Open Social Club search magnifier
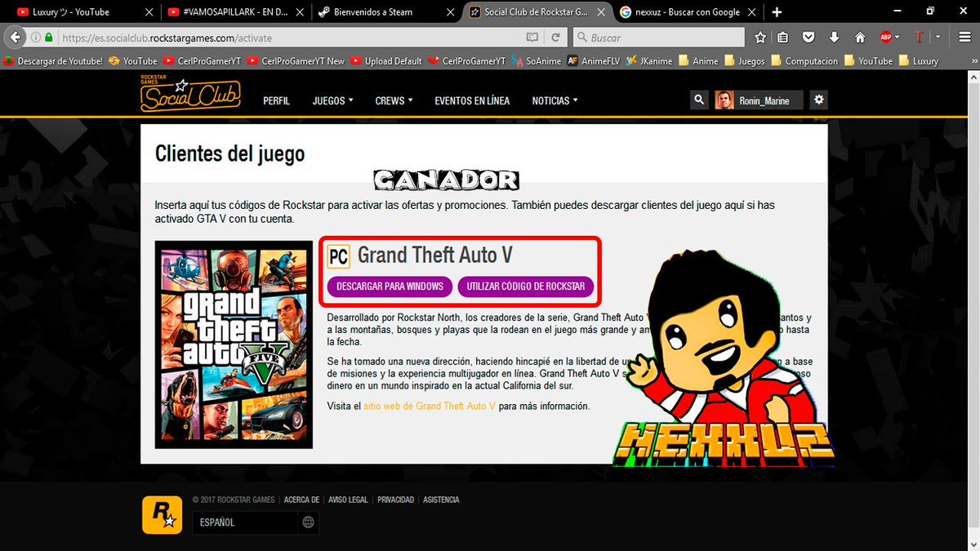This screenshot has width=980, height=551. click(699, 100)
